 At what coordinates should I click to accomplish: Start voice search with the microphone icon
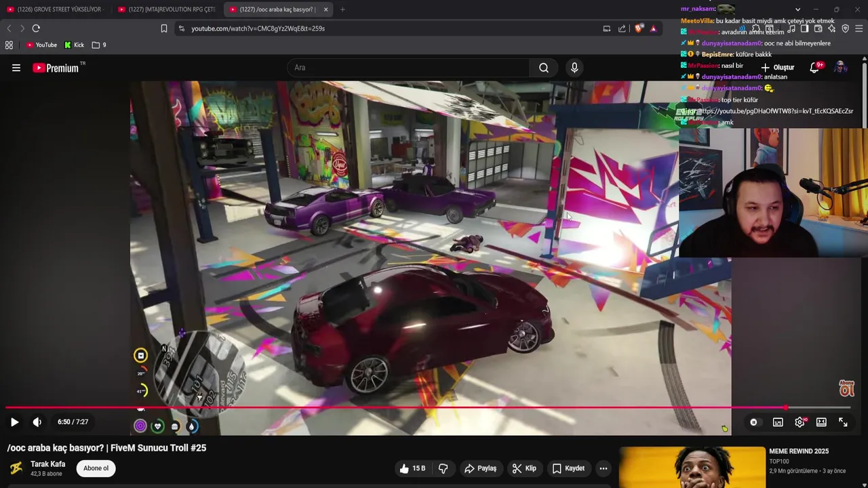(x=574, y=68)
